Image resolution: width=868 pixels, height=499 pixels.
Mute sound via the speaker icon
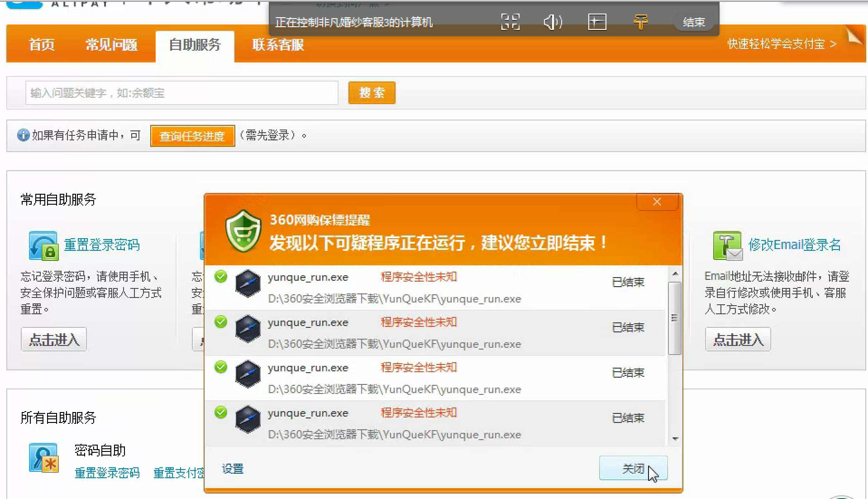tap(553, 22)
